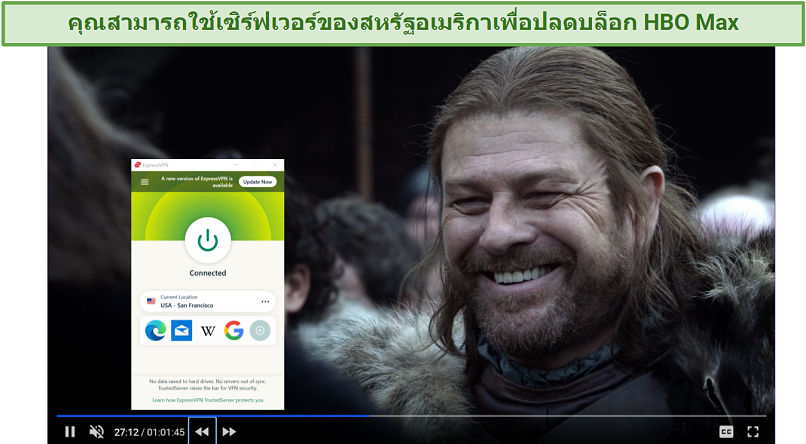Follow the Learn how TrustedServer protects you link
Screen dimensions: 806x444
pyautogui.click(x=208, y=400)
